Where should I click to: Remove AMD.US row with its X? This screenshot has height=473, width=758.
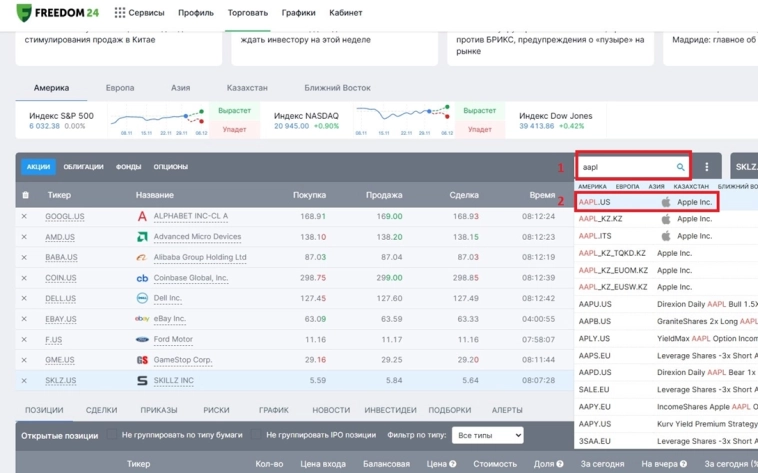[x=24, y=237]
